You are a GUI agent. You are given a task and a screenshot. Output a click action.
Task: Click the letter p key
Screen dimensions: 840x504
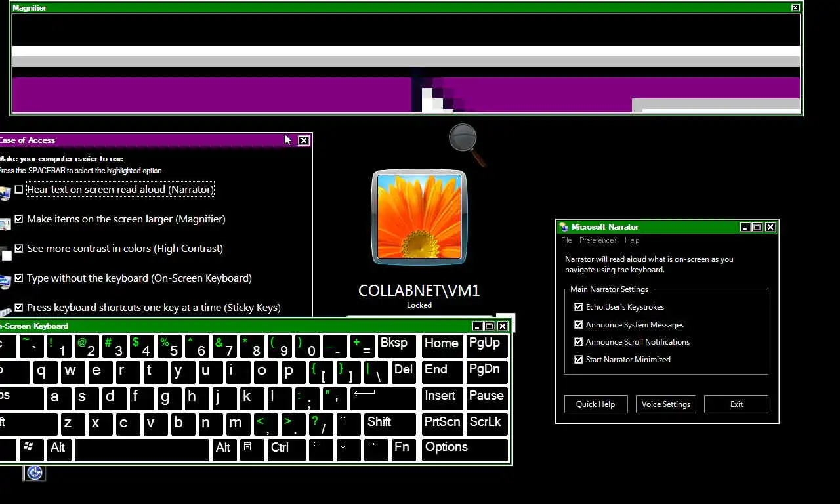tap(293, 371)
